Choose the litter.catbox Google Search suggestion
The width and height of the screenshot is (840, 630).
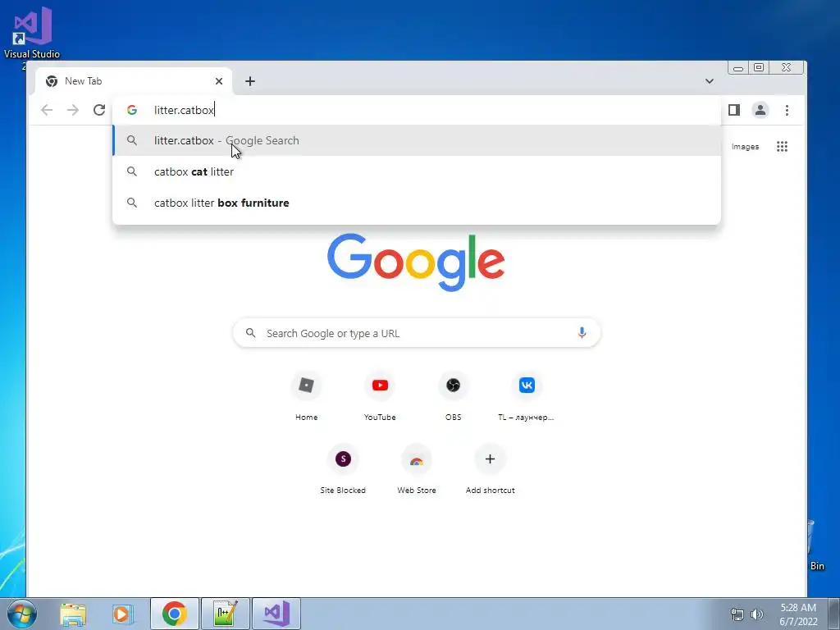point(416,140)
